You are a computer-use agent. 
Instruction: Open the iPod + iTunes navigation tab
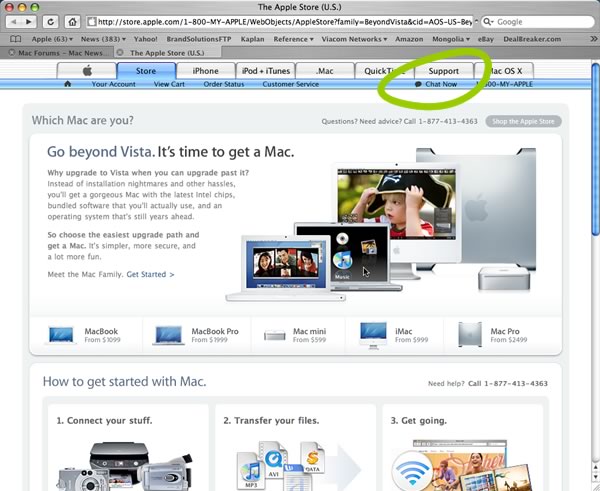pyautogui.click(x=266, y=71)
